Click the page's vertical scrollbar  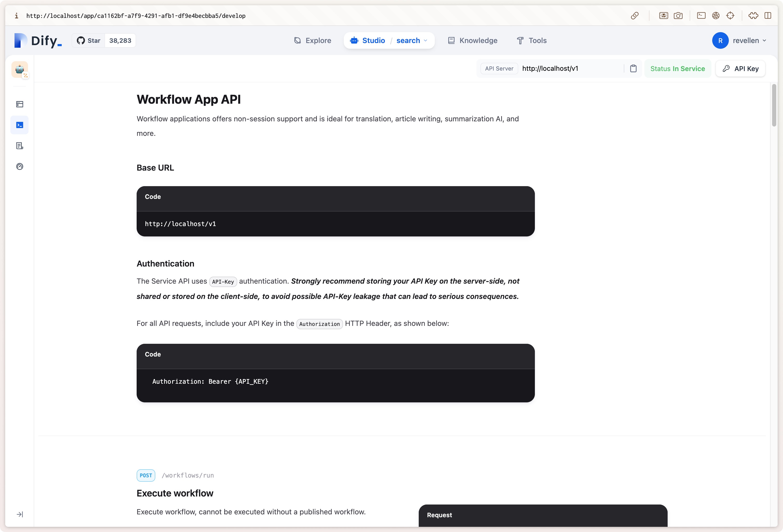click(x=774, y=105)
